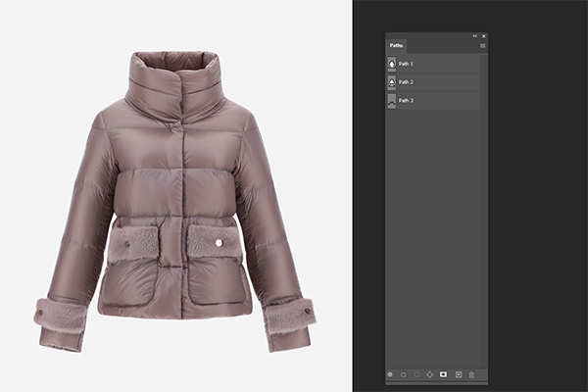
Task: Delete current path trash icon
Action: [471, 374]
